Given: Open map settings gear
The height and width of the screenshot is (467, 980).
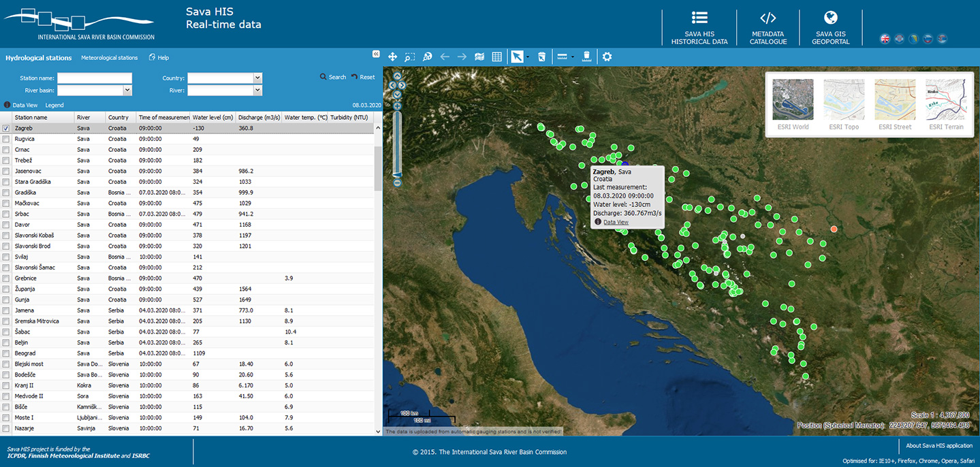Looking at the screenshot, I should [x=607, y=57].
